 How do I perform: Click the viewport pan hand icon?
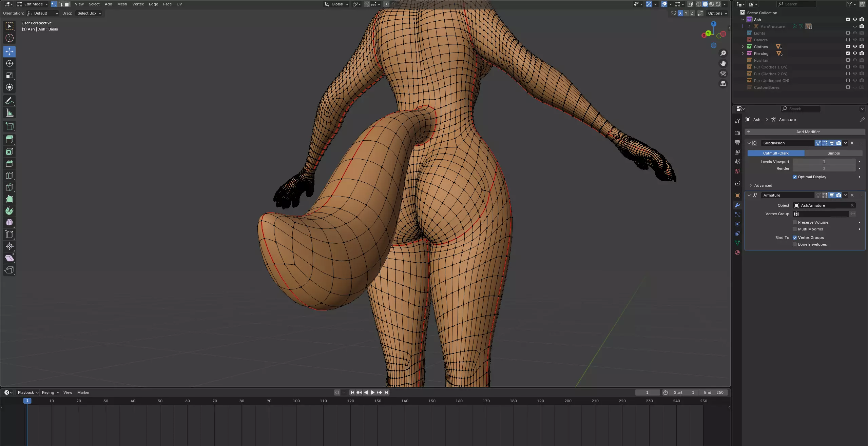723,63
